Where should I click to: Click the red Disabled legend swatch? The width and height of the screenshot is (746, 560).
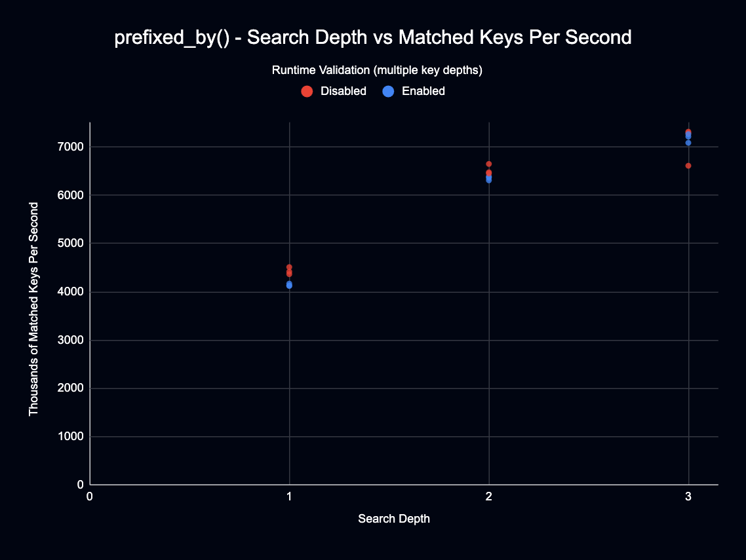pyautogui.click(x=307, y=91)
